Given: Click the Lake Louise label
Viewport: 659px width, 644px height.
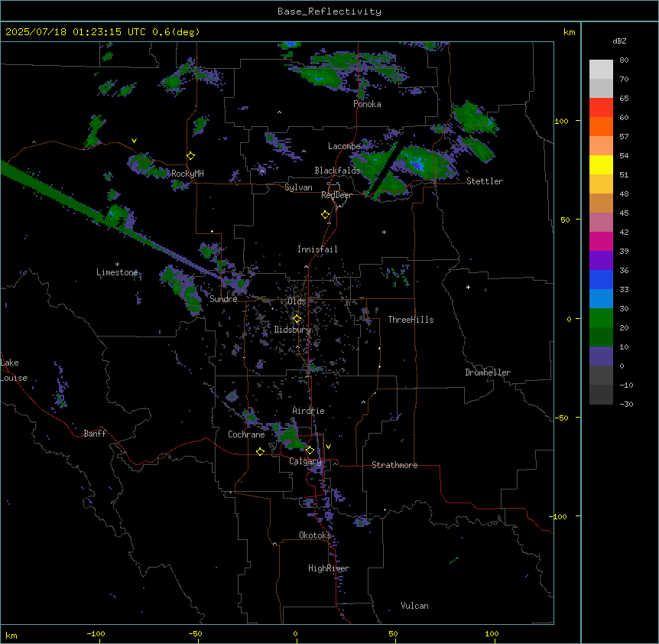Looking at the screenshot, I should 12,370.
